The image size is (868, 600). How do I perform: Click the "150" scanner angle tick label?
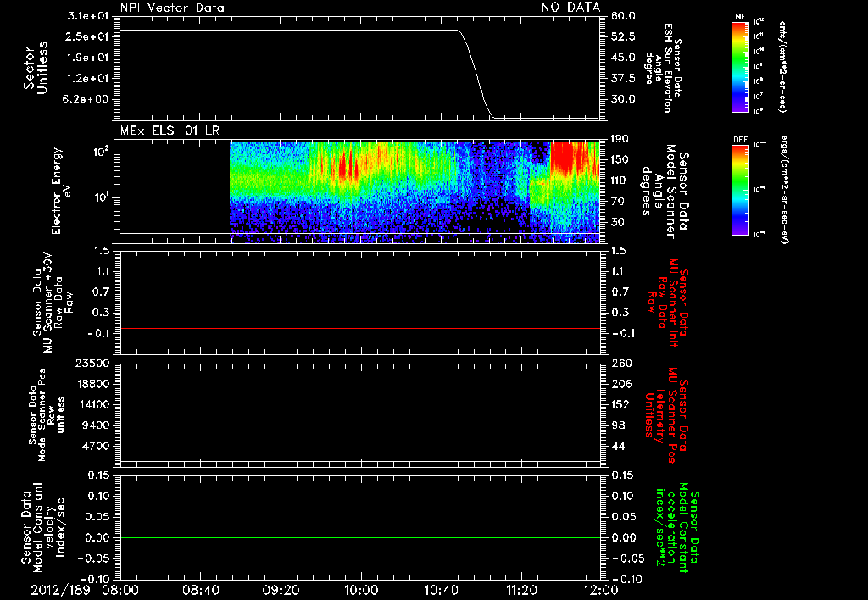[x=620, y=160]
